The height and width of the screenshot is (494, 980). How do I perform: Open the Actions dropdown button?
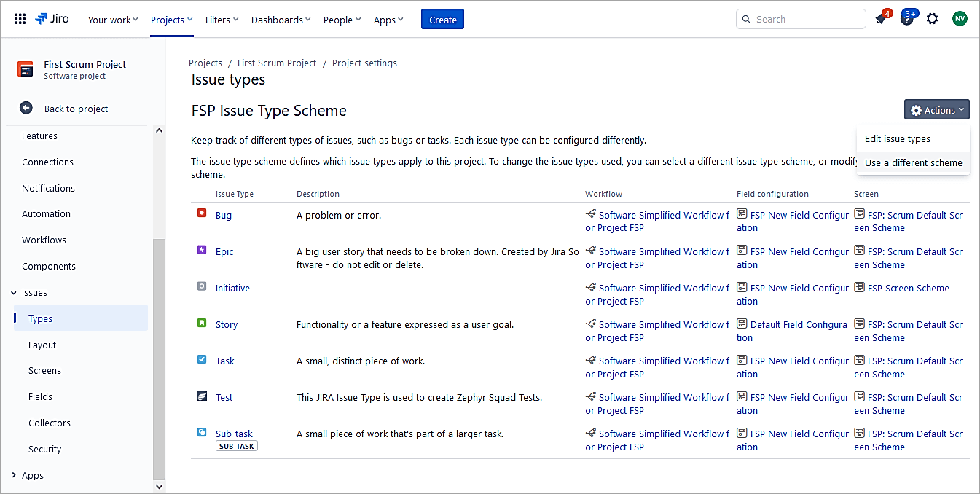[x=936, y=110]
